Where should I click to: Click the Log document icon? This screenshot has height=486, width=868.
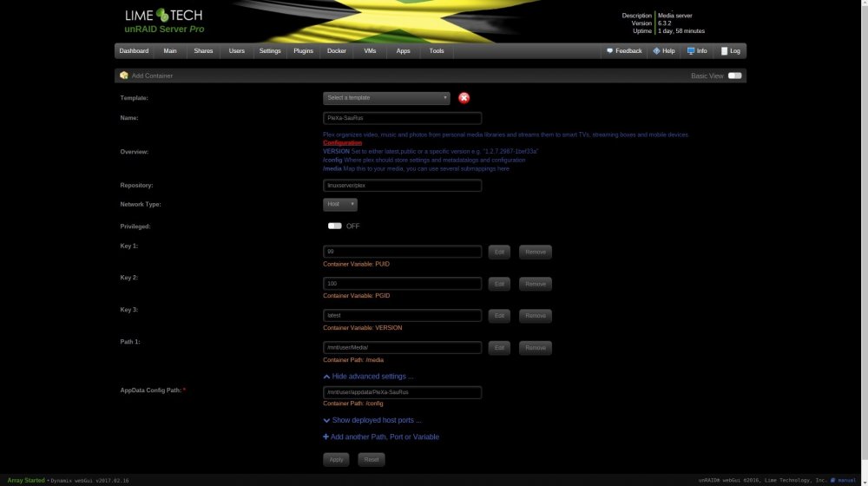click(724, 51)
